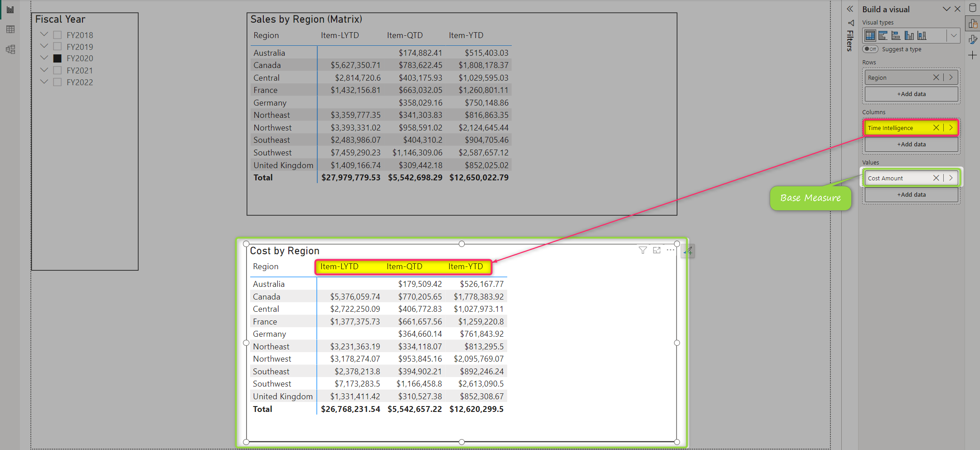
Task: Remove Time Intelligence field from Columns
Action: click(x=936, y=128)
